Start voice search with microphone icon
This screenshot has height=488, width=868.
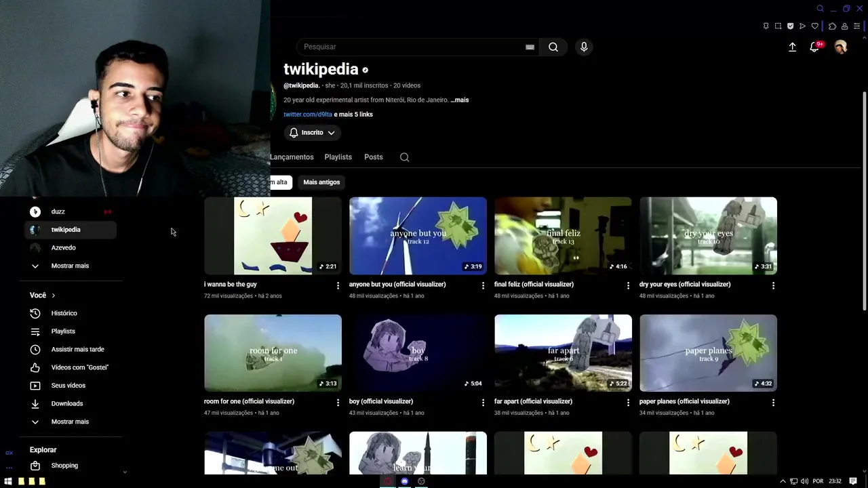[x=584, y=47]
